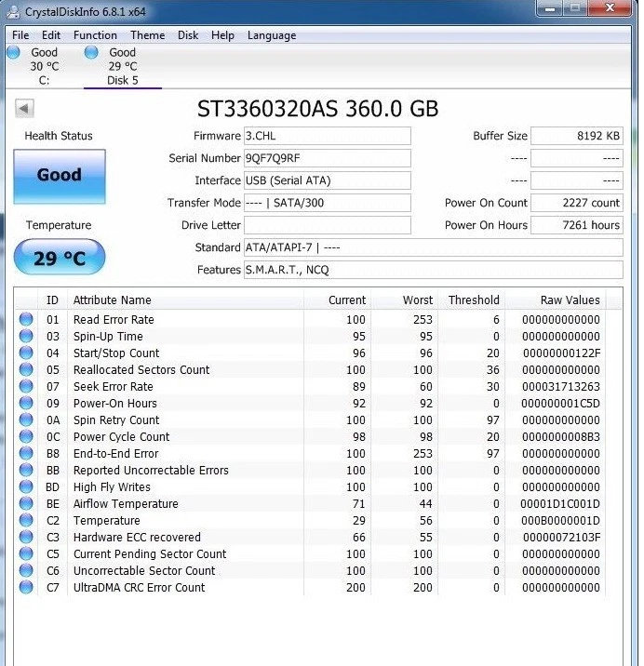Viewport: 644px width, 666px height.
Task: Click the ID column header
Action: point(52,300)
